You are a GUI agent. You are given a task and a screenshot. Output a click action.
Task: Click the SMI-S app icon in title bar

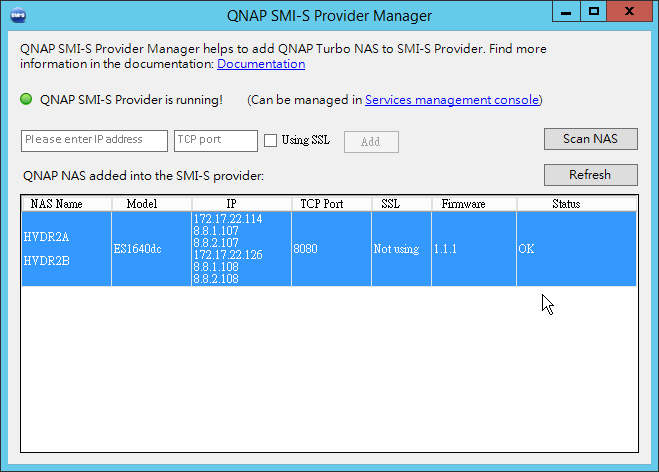pyautogui.click(x=19, y=15)
